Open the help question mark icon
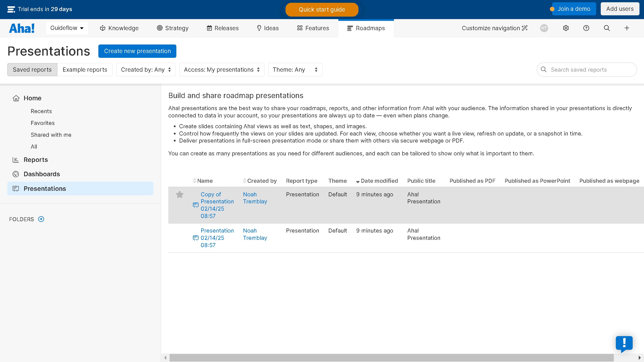 [586, 28]
